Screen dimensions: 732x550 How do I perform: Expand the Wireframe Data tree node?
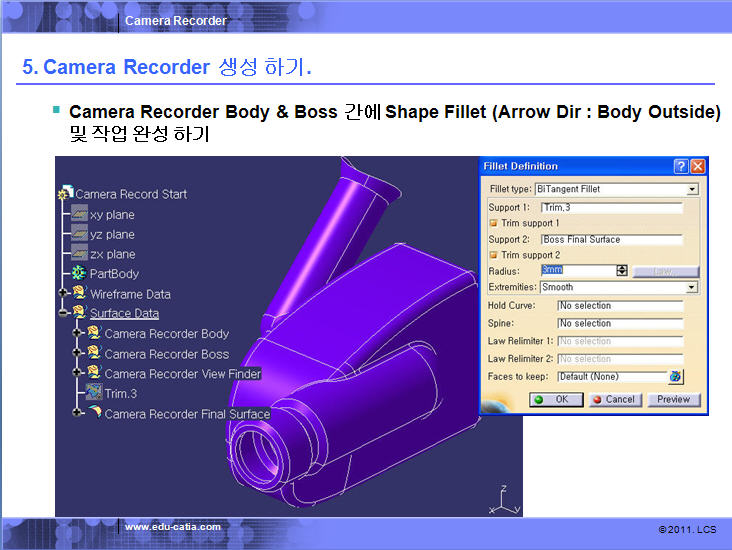coord(63,294)
